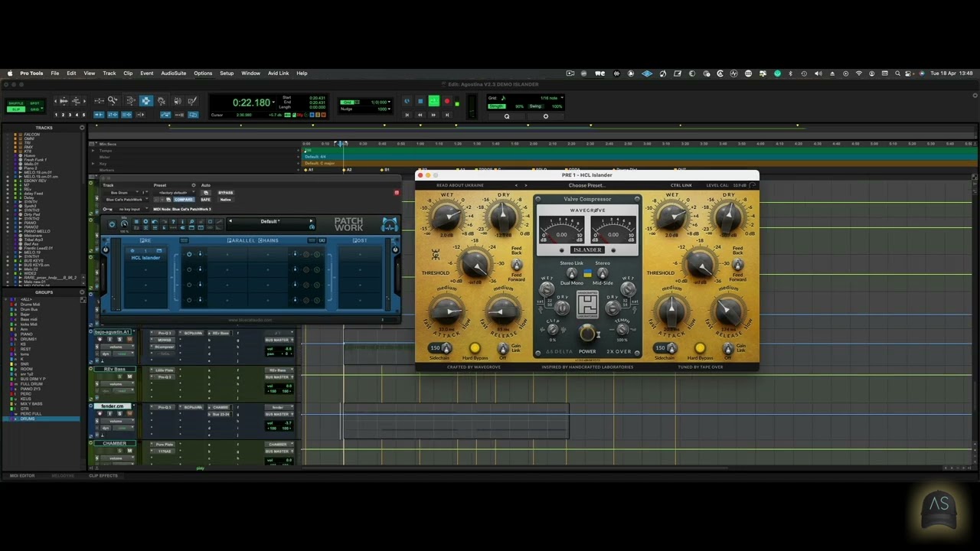
Task: Open the Bus Drum track selector dropdown
Action: coord(123,193)
